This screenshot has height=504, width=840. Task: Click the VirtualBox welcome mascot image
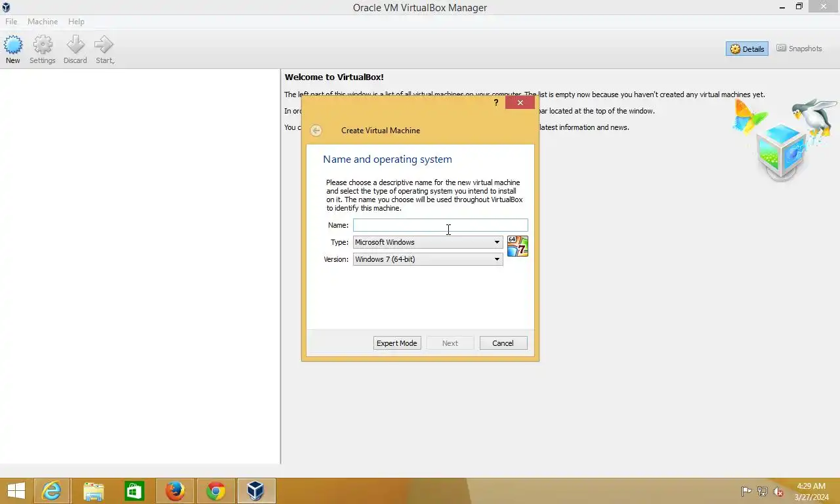coord(785,140)
